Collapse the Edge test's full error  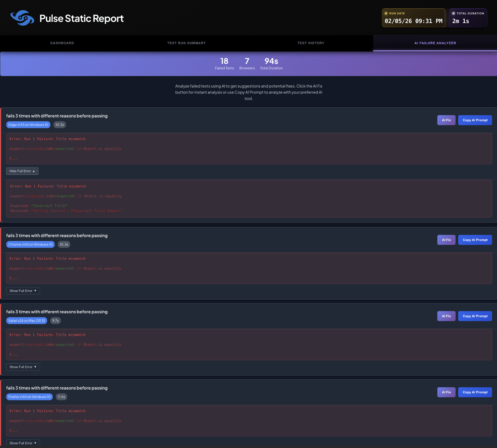[x=22, y=171]
